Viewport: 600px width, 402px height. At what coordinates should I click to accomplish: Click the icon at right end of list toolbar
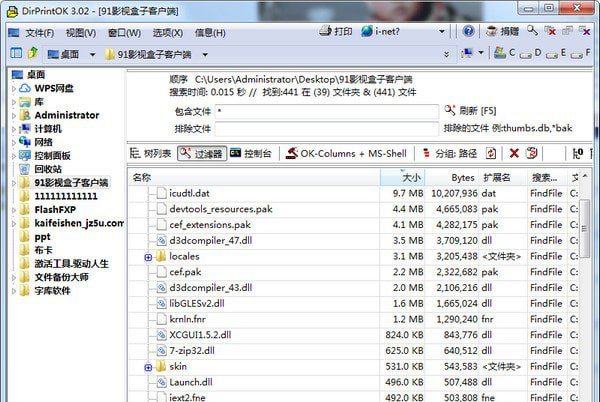point(578,153)
